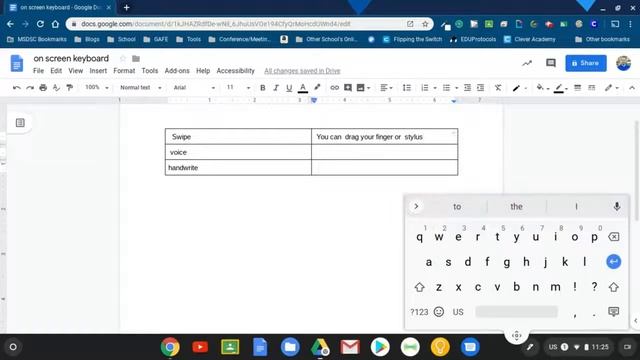Open the font size 11 dropdown
This screenshot has height=360, width=640.
click(238, 87)
